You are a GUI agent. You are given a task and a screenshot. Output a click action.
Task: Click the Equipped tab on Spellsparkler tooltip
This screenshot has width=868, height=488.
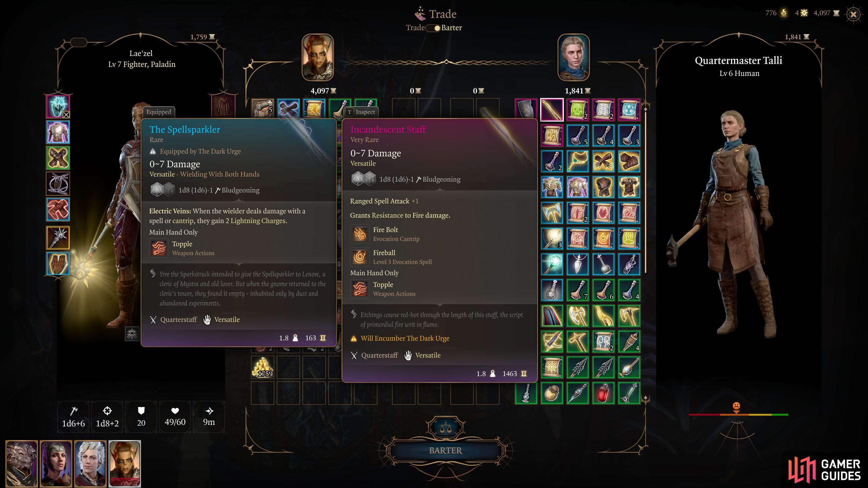coord(159,112)
